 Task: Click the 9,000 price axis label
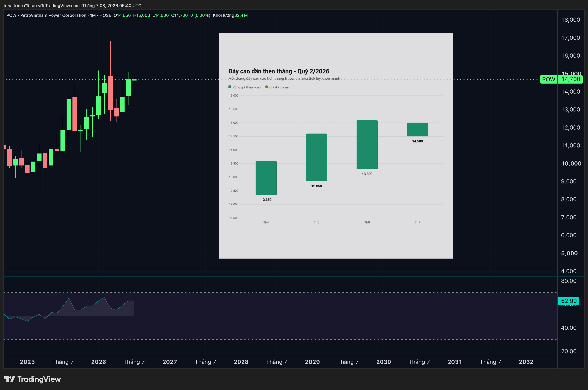569,181
